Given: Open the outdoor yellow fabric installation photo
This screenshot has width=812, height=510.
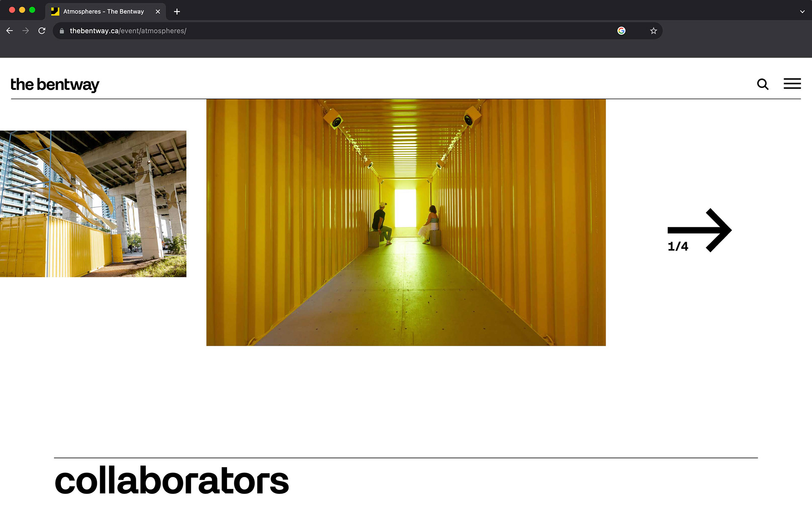Looking at the screenshot, I should click(93, 204).
